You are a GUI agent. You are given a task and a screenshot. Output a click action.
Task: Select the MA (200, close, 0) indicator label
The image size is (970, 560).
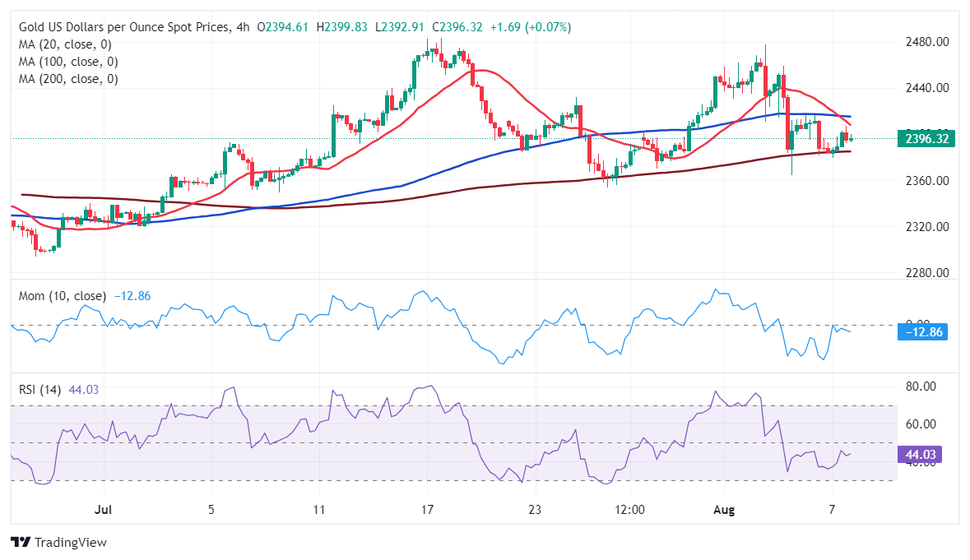(x=68, y=79)
